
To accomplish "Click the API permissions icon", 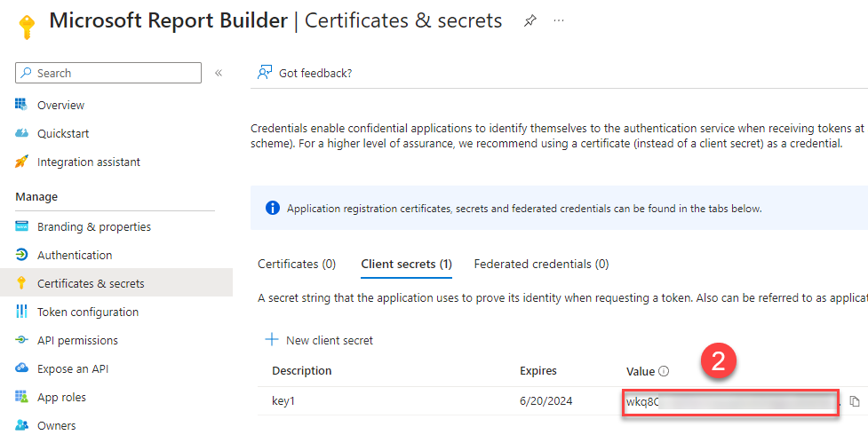I will 21,340.
